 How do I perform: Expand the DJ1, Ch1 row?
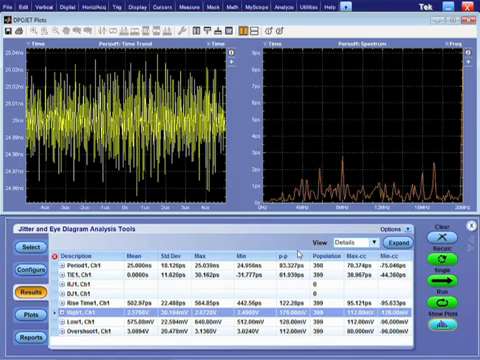[62, 294]
